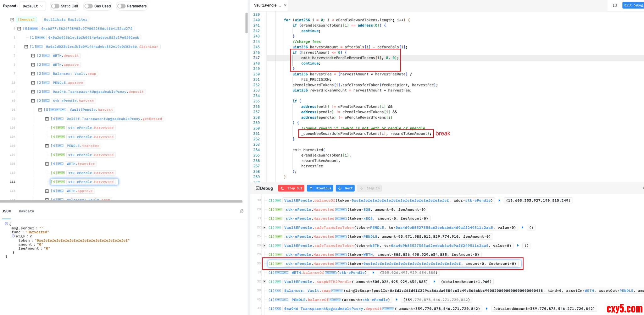This screenshot has height=315, width=644.
Task: Click the copy JSON icon
Action: (x=241, y=211)
